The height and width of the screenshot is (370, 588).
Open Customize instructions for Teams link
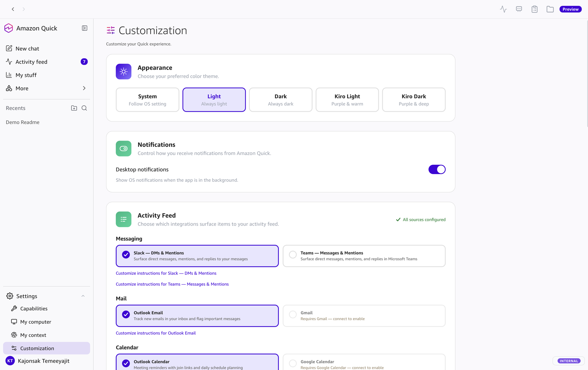point(172,284)
